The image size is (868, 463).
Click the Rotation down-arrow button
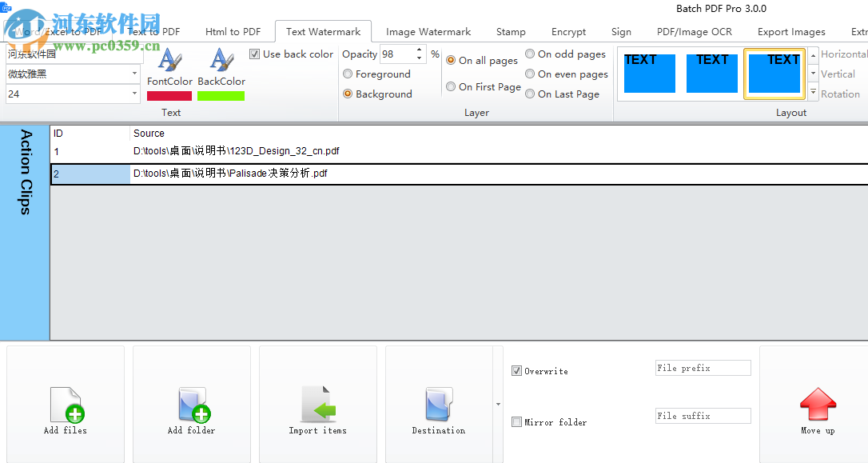pyautogui.click(x=813, y=91)
